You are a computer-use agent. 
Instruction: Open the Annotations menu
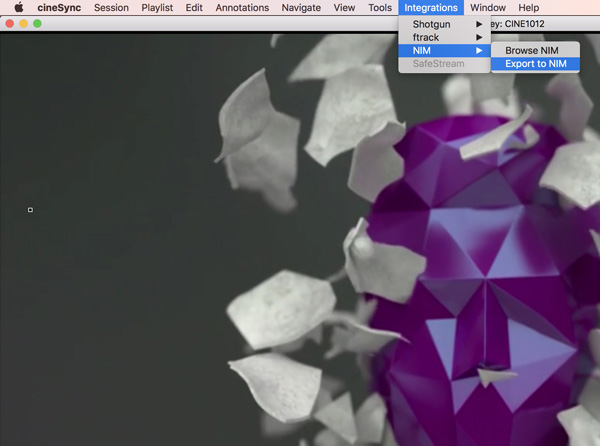click(x=242, y=8)
